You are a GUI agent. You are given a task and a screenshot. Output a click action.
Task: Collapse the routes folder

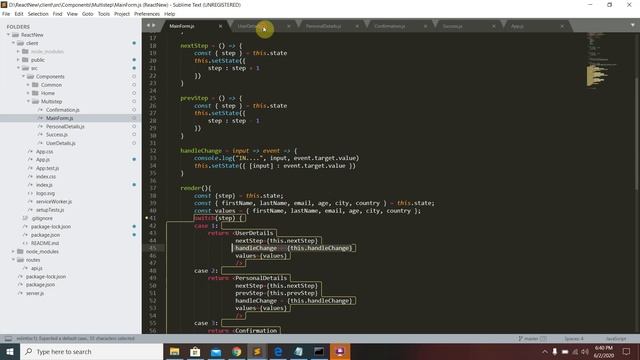(x=13, y=260)
